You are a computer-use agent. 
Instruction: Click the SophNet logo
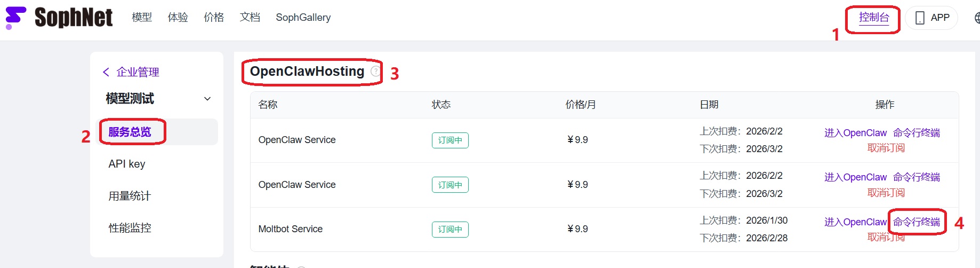[59, 18]
